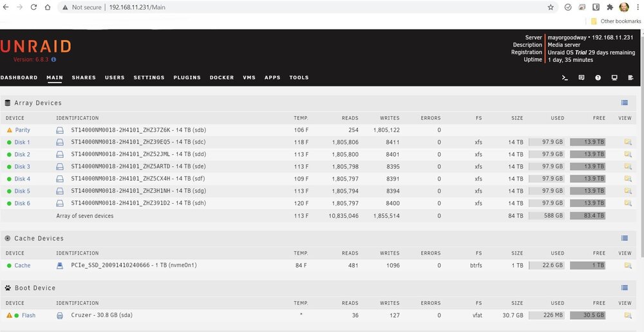644x332 pixels.
Task: Browse Flash contents via view icon
Action: pos(627,315)
